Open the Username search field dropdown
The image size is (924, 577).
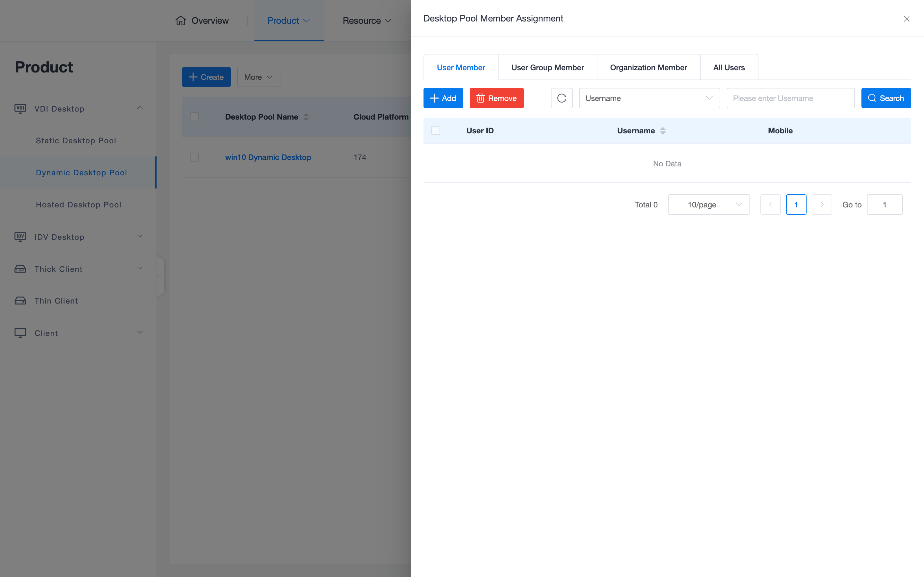point(649,98)
